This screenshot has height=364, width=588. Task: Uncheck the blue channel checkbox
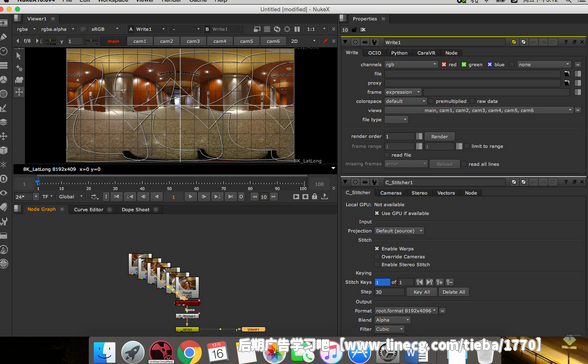(x=490, y=64)
